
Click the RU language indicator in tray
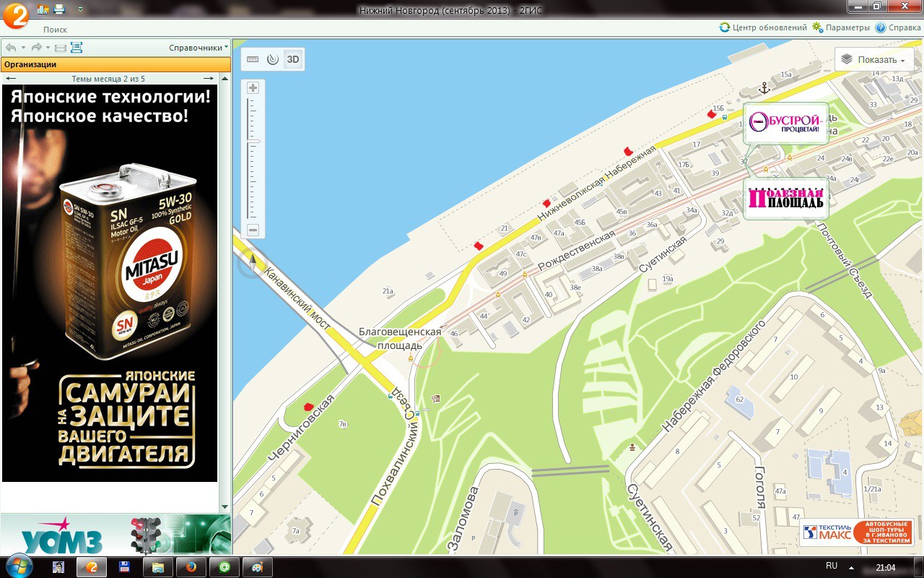(832, 566)
